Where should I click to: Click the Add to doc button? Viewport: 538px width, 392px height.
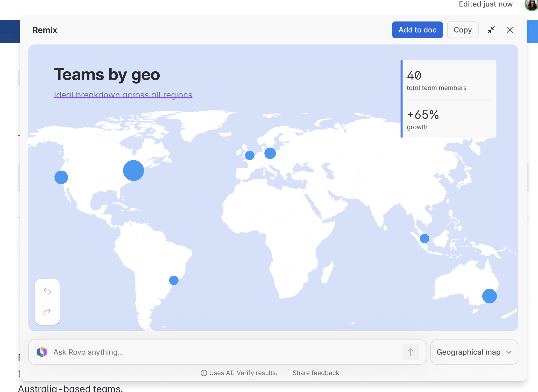click(x=417, y=30)
